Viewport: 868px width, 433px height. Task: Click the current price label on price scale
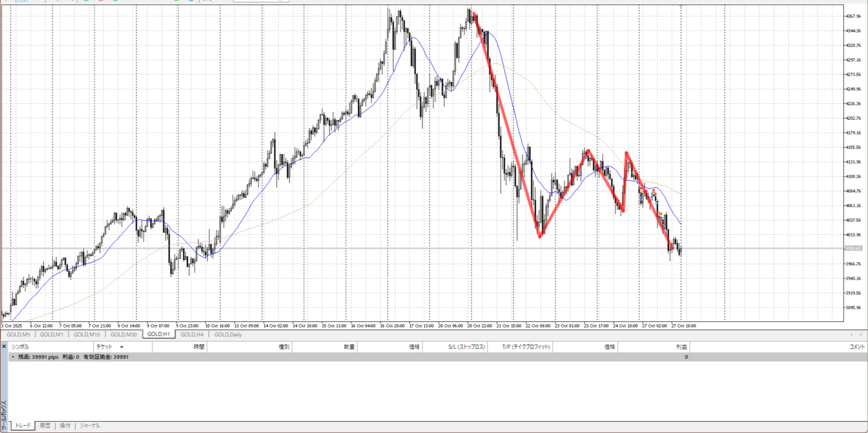[853, 249]
